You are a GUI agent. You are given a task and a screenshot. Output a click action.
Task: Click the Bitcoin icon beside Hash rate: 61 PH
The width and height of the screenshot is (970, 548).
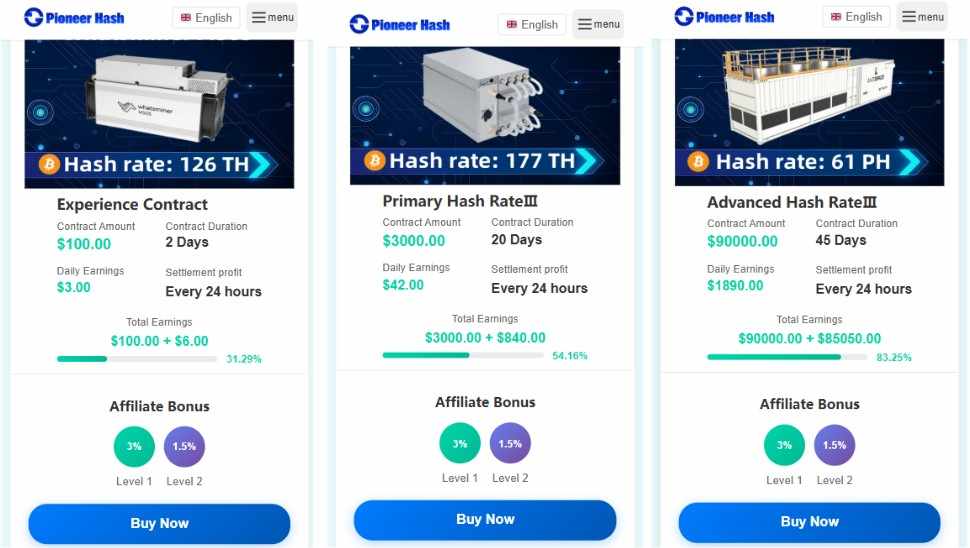(x=698, y=162)
